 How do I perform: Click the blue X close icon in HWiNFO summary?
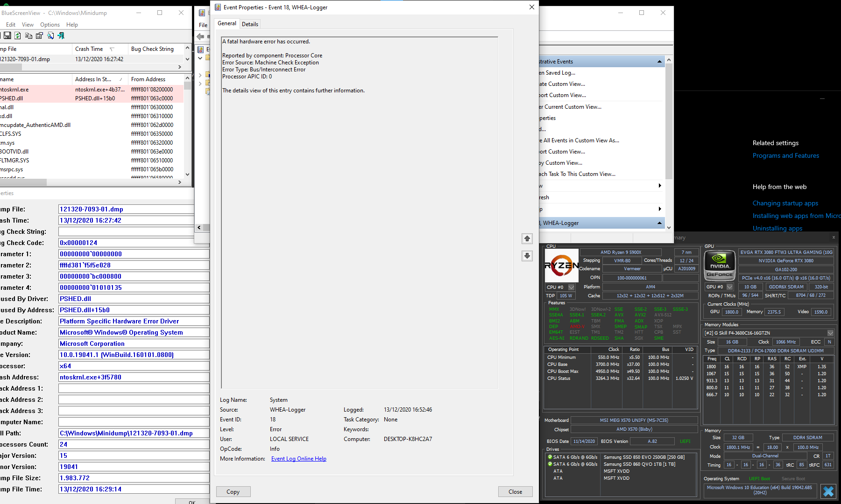828,491
